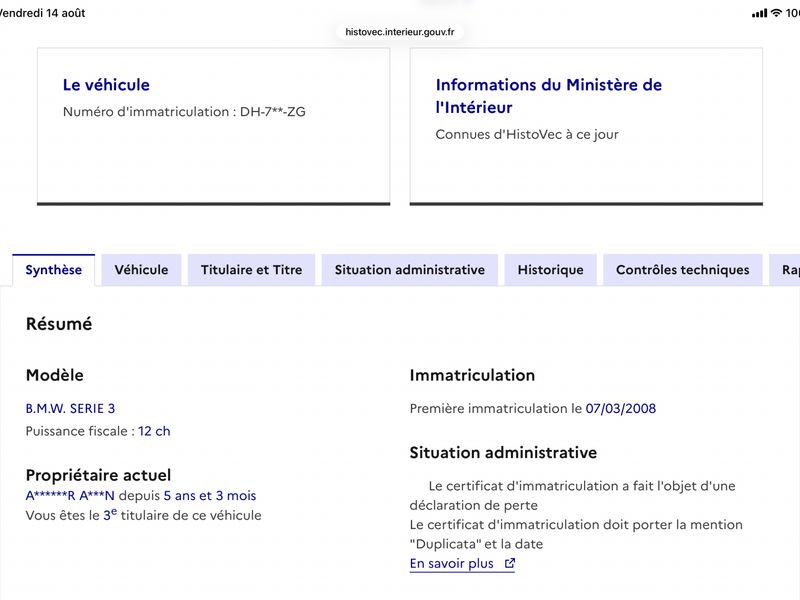800x600 pixels.
Task: Click the Vendredi 14 août date in the status bar
Action: pyautogui.click(x=42, y=13)
